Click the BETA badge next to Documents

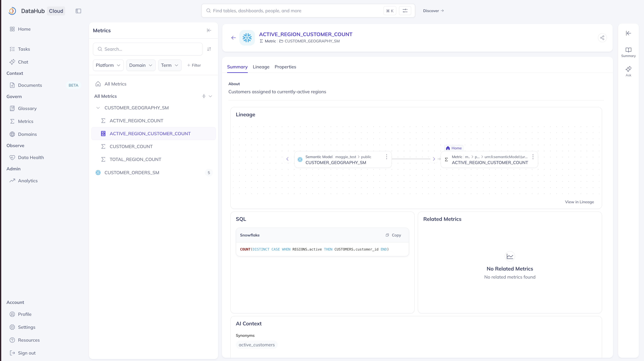click(x=73, y=85)
